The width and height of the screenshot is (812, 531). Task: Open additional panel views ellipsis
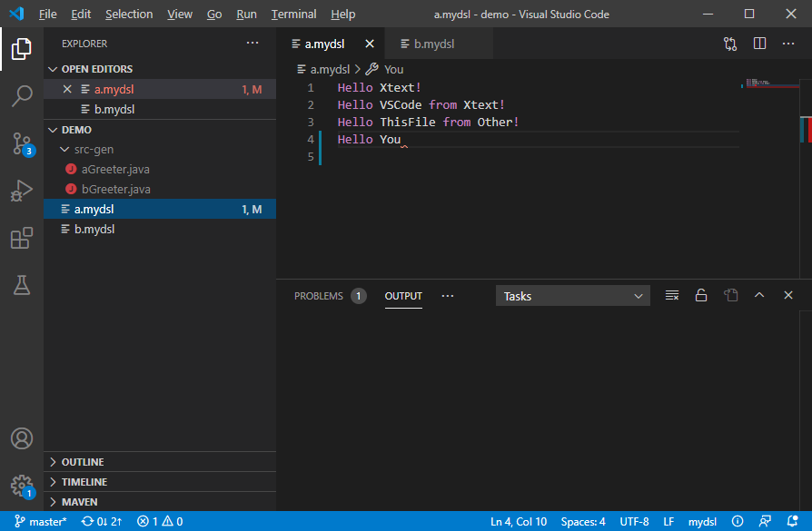448,296
